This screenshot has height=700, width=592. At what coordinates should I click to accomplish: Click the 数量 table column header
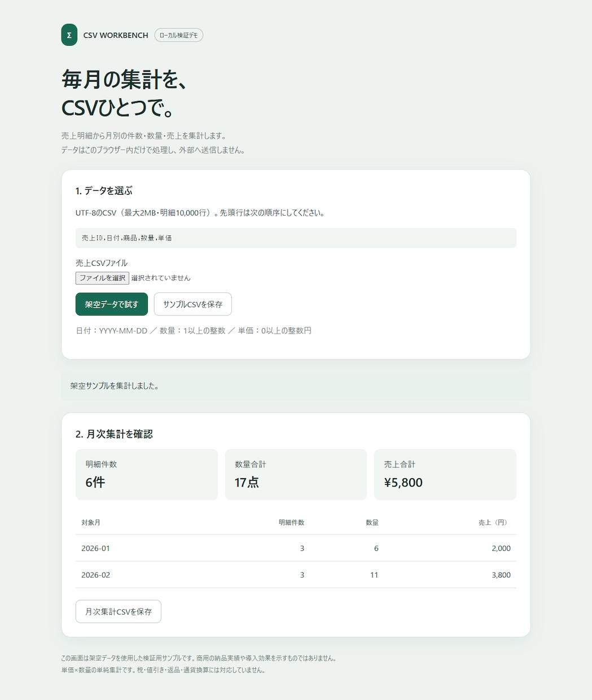(372, 523)
